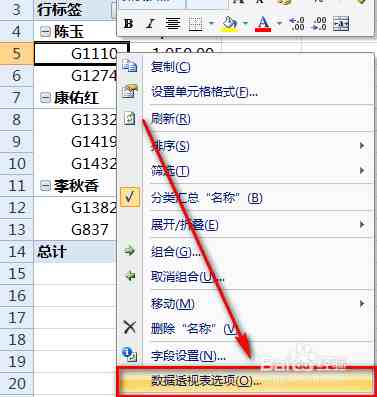Screen dimensions: 377x397
Task: Untick the 分类汇总 checkmark
Action: point(129,198)
